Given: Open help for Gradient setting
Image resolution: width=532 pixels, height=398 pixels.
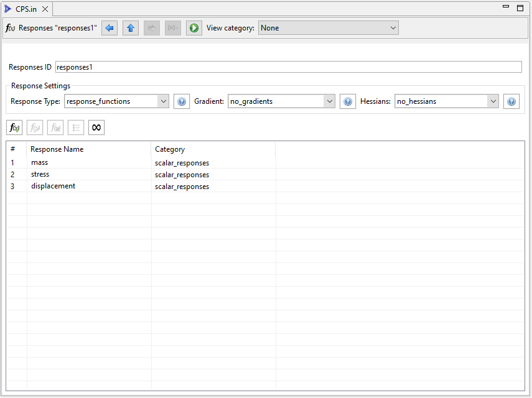Looking at the screenshot, I should tap(348, 101).
